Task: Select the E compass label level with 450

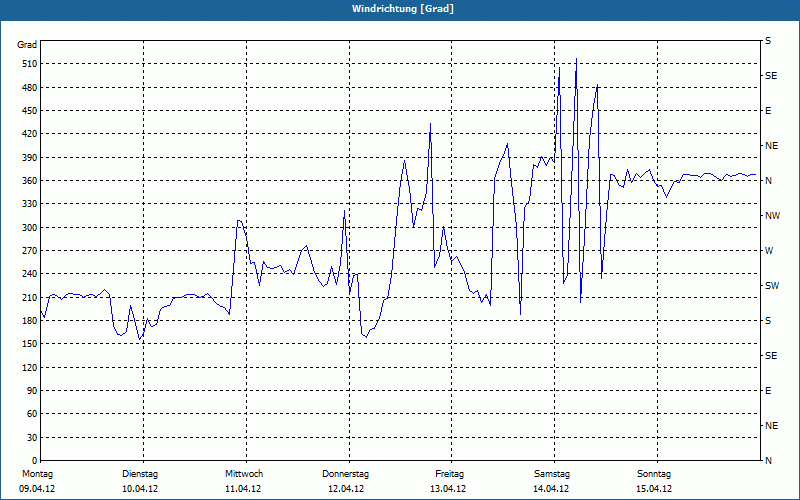Action: pyautogui.click(x=768, y=111)
